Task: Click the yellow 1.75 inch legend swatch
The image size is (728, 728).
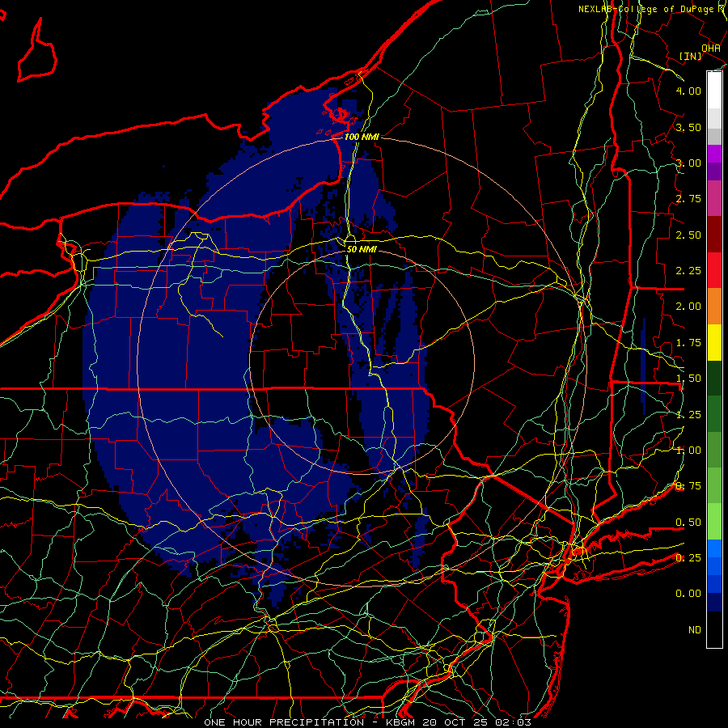Action: point(714,342)
